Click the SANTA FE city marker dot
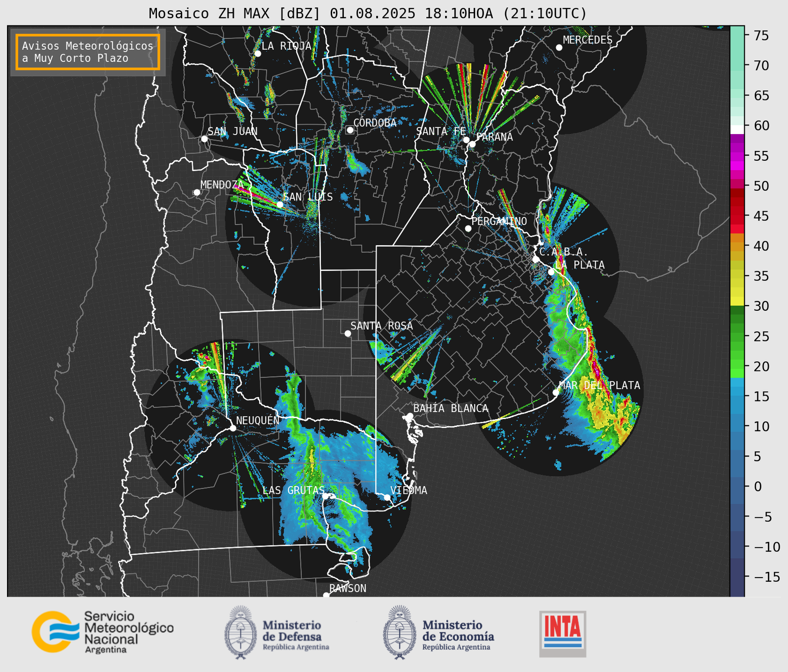The height and width of the screenshot is (672, 788). [466, 140]
